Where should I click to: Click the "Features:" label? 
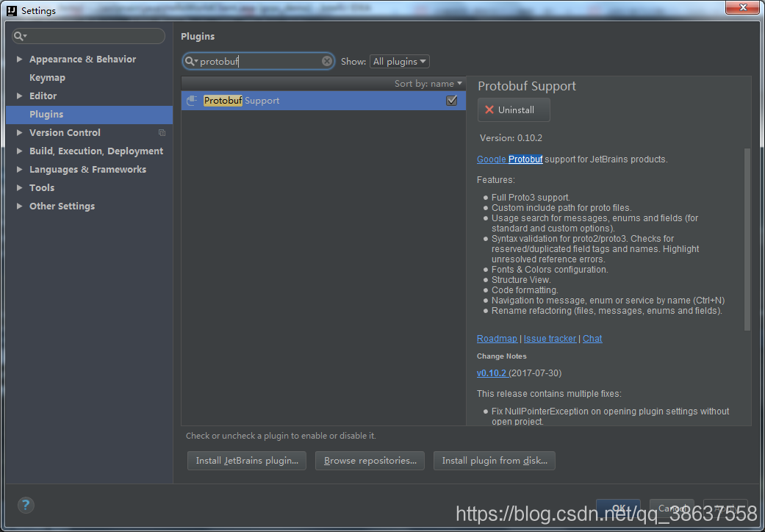496,180
